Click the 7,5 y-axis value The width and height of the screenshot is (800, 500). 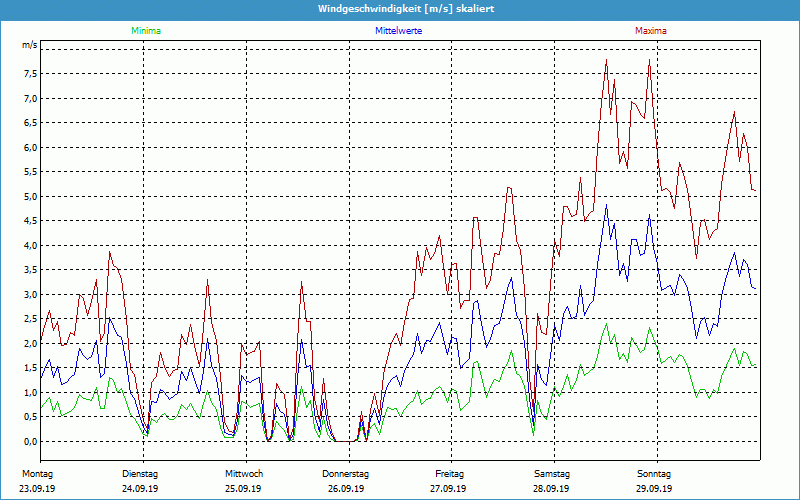31,74
